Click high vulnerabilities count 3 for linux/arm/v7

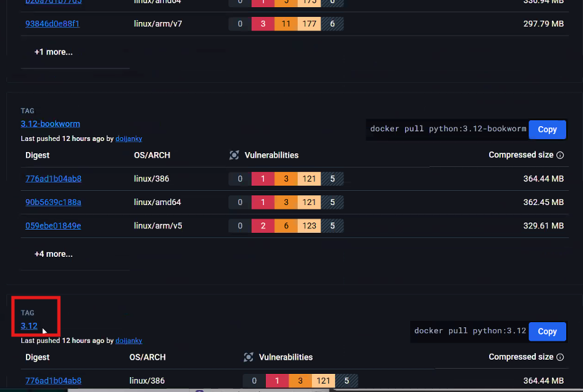pos(263,24)
